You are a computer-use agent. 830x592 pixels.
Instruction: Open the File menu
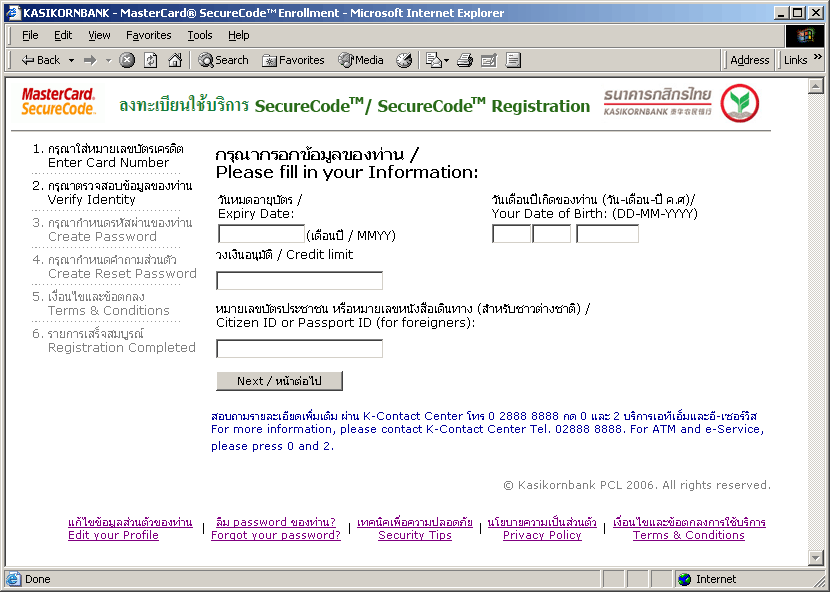30,35
